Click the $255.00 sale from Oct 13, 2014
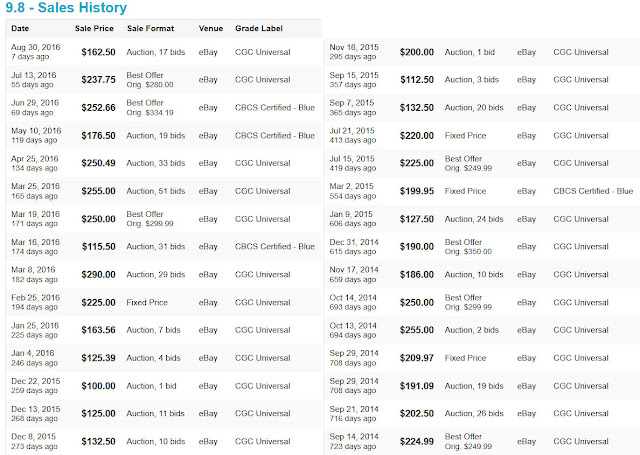 click(417, 330)
